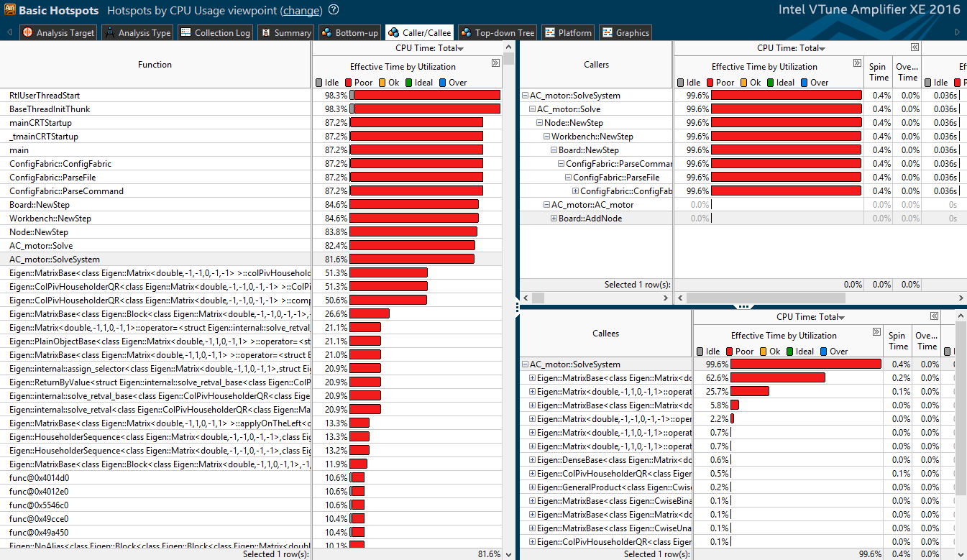967x560 pixels.
Task: Select the func@0x4014d0 function row
Action: (x=155, y=478)
